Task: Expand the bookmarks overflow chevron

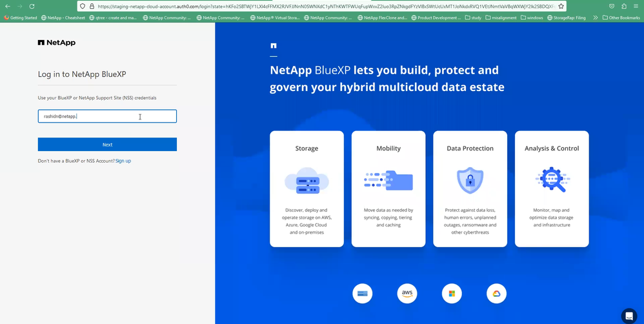Action: (x=596, y=17)
